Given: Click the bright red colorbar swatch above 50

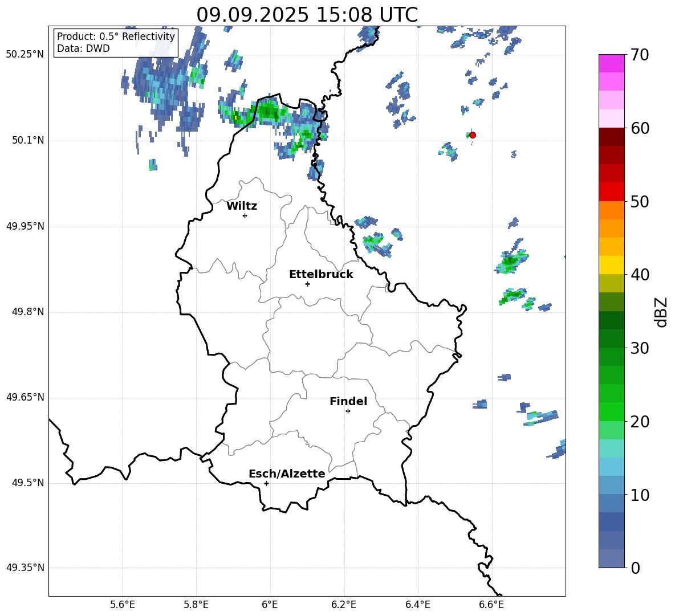Looking at the screenshot, I should (x=612, y=192).
